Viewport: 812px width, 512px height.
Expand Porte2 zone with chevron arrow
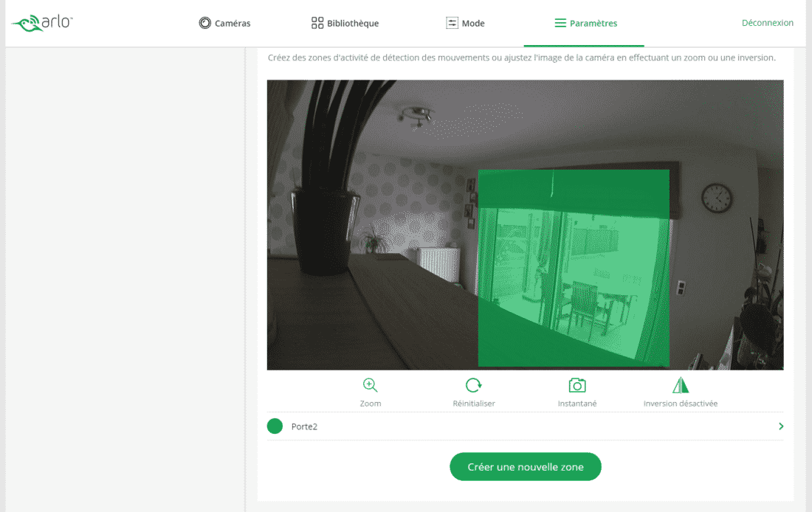(781, 426)
